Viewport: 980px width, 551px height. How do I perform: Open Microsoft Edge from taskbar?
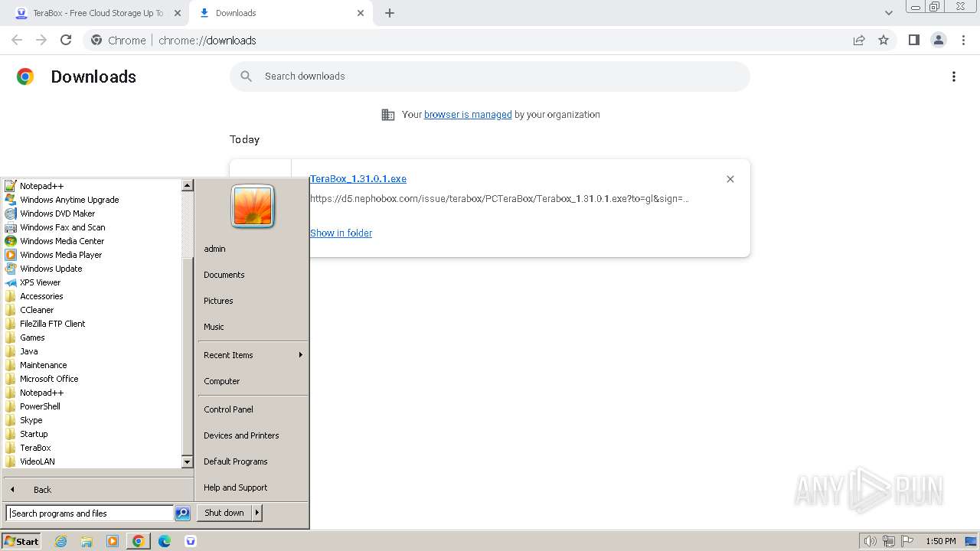click(x=165, y=541)
